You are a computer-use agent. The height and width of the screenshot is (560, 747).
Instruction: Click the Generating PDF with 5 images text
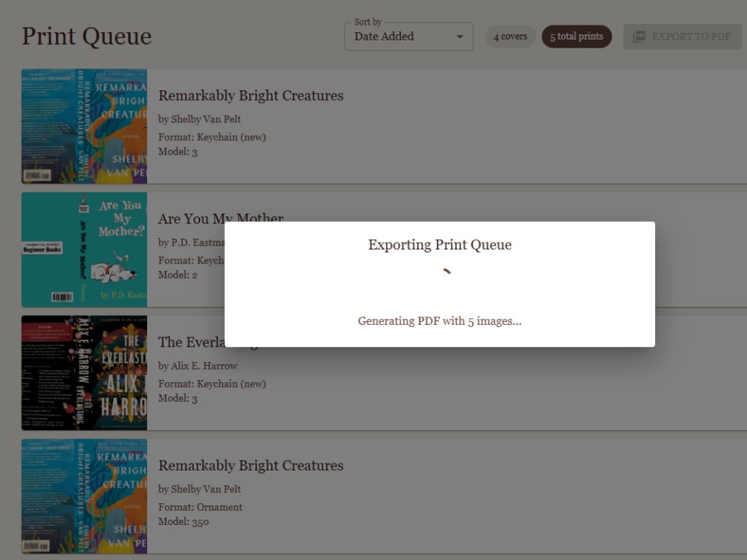pos(440,321)
